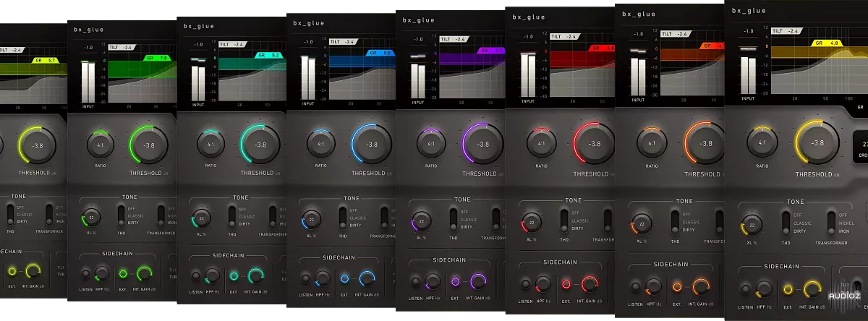Viewport: 868px width, 321px height.
Task: Flip the Transformer switch in blue panel
Action: 383,218
